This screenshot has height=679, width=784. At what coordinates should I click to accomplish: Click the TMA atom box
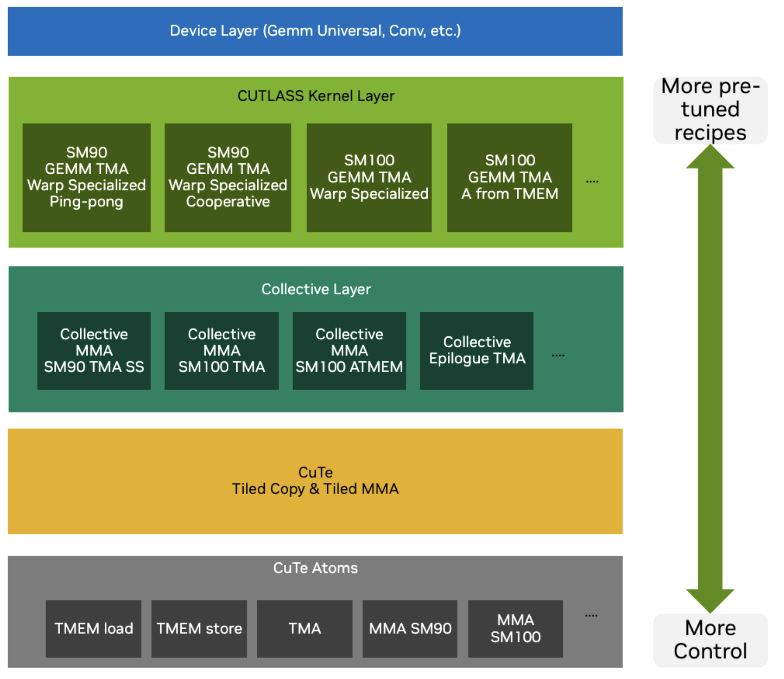305,628
